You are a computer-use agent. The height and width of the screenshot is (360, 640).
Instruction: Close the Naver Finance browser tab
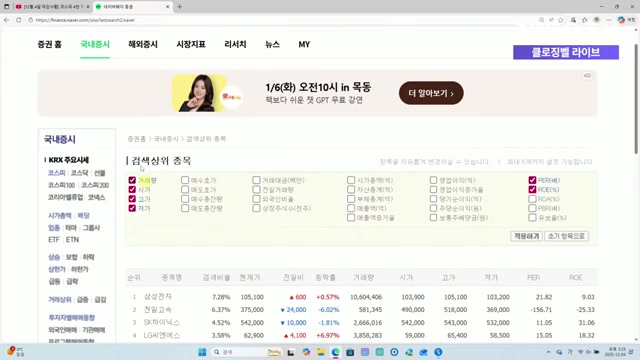(x=167, y=7)
